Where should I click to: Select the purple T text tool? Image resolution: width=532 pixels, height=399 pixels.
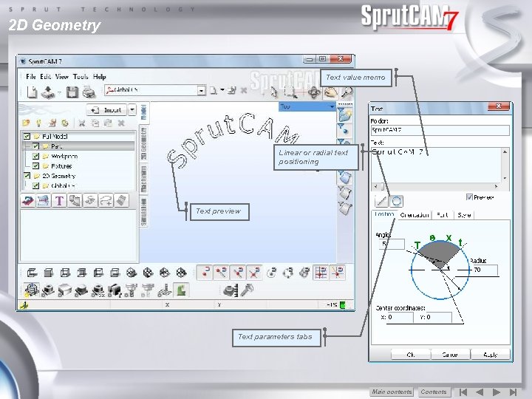point(59,200)
